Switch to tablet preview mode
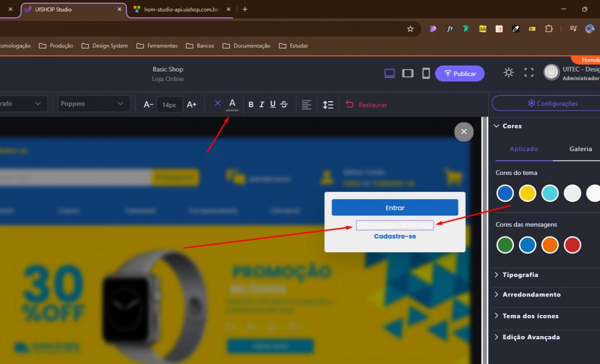The width and height of the screenshot is (600, 364). 408,73
